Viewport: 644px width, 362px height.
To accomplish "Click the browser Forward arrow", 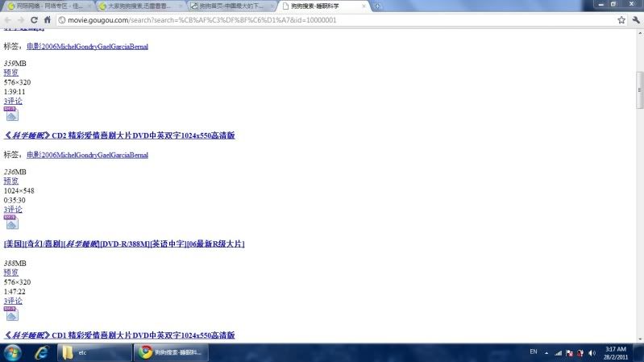I will tap(22, 20).
